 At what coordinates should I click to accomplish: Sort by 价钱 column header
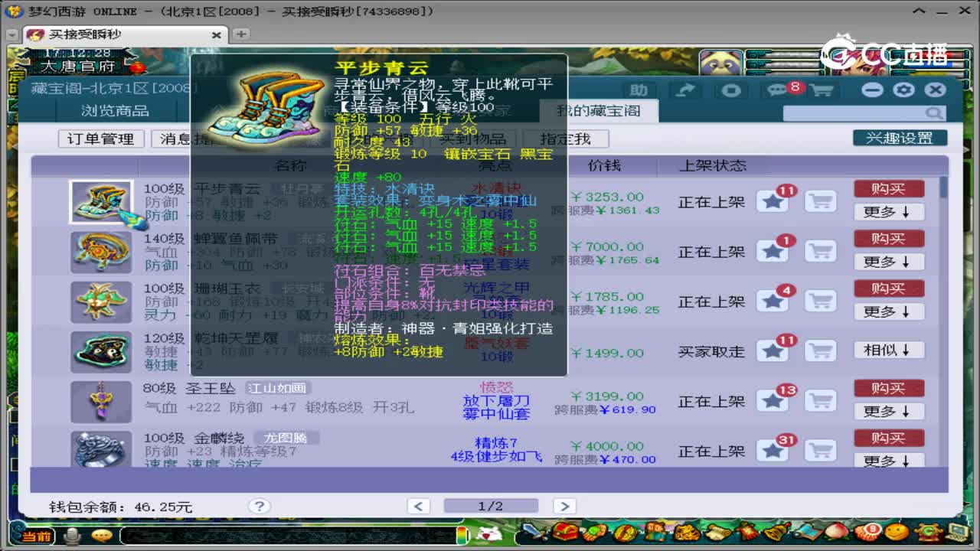coord(604,165)
